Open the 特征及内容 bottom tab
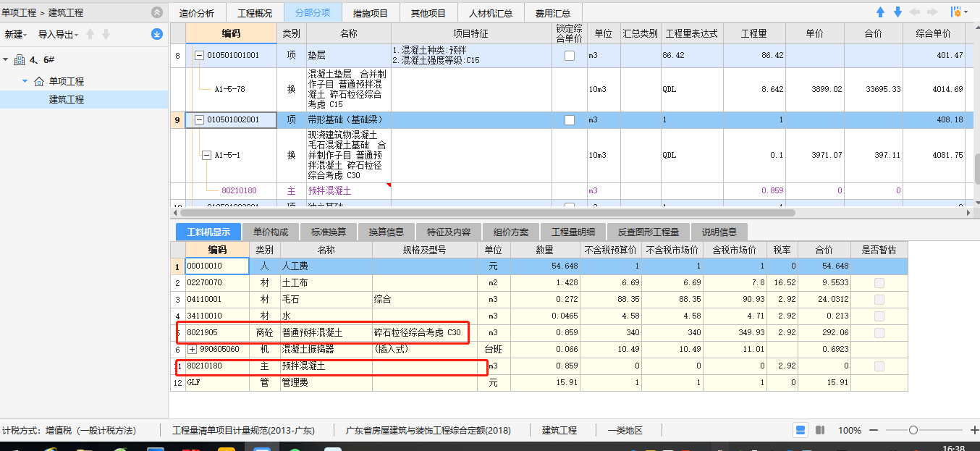 [x=449, y=232]
